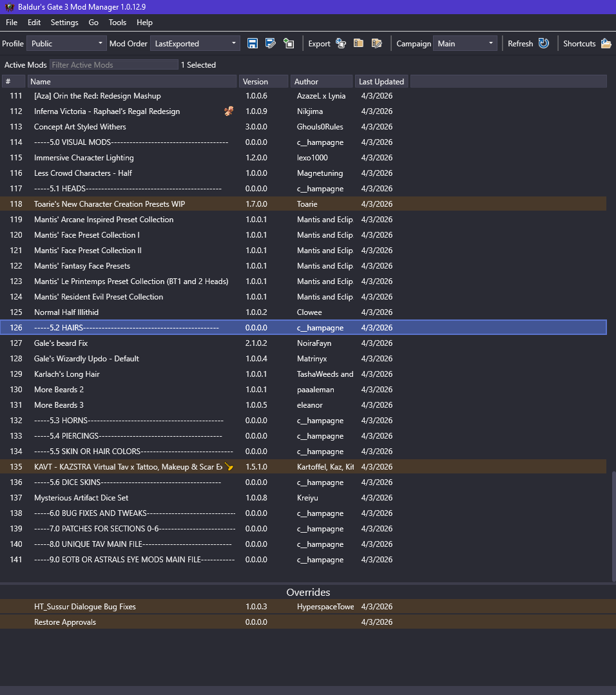Click the Save load order as icon

[270, 43]
